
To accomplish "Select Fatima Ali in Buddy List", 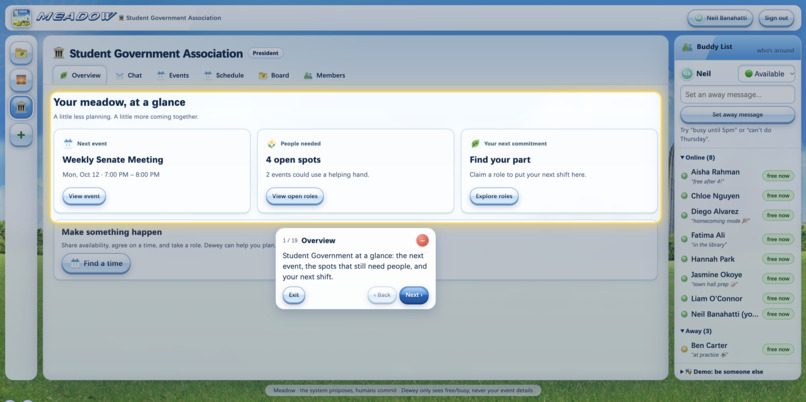I will pyautogui.click(x=737, y=239).
